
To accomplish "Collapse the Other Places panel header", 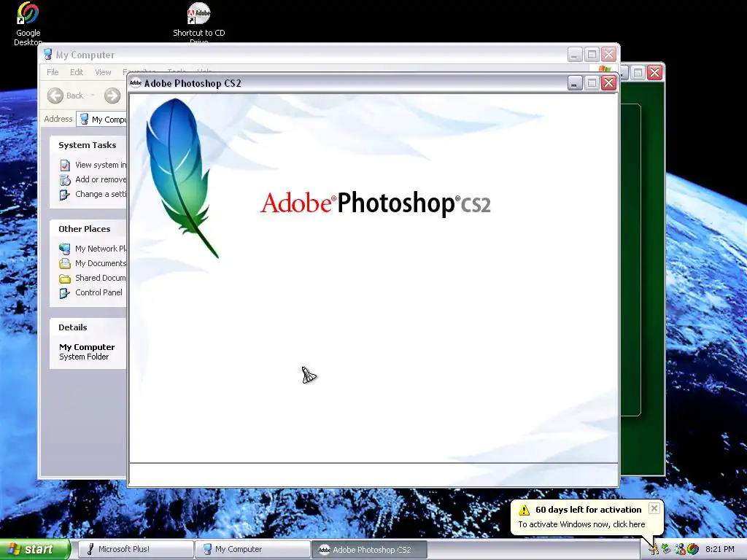I will 88,229.
